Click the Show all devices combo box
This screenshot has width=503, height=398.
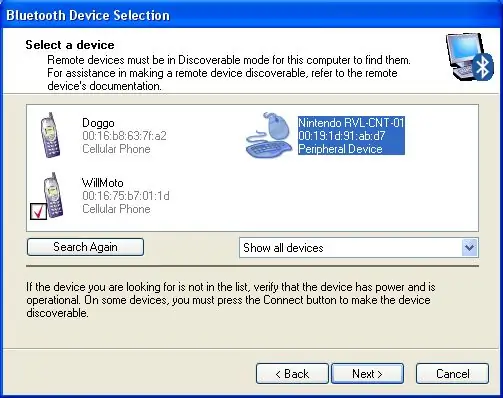(359, 248)
